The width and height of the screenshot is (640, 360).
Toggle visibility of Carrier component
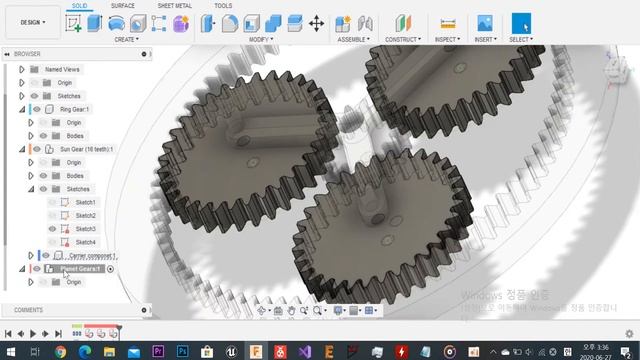click(x=46, y=256)
